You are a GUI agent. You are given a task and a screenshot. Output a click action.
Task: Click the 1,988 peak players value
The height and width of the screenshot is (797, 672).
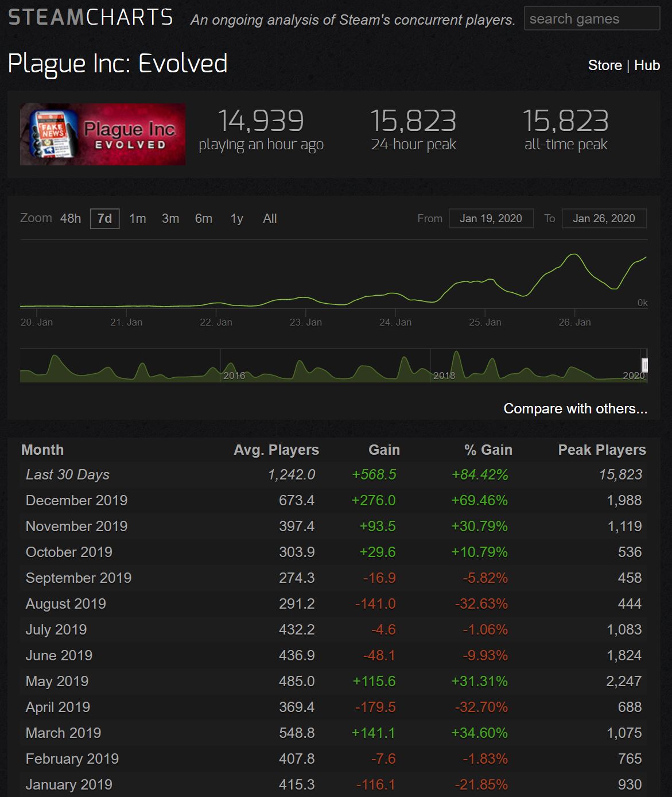coord(624,501)
